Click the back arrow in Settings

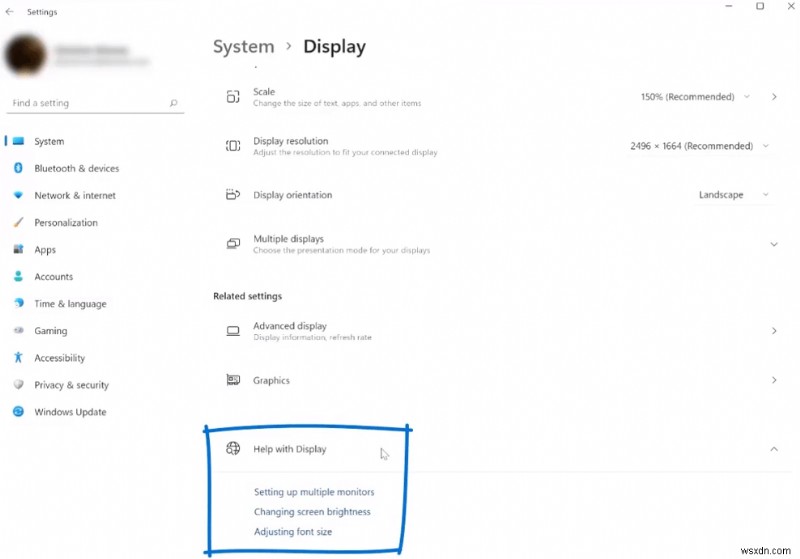tap(10, 11)
